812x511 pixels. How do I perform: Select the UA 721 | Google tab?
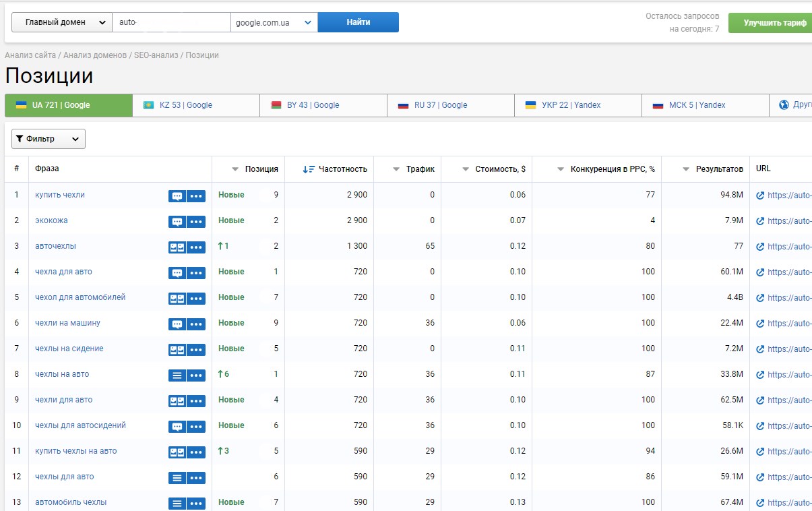tap(69, 105)
